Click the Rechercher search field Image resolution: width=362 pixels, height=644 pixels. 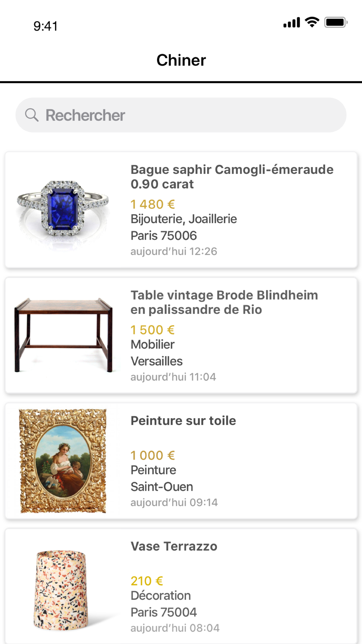[181, 115]
